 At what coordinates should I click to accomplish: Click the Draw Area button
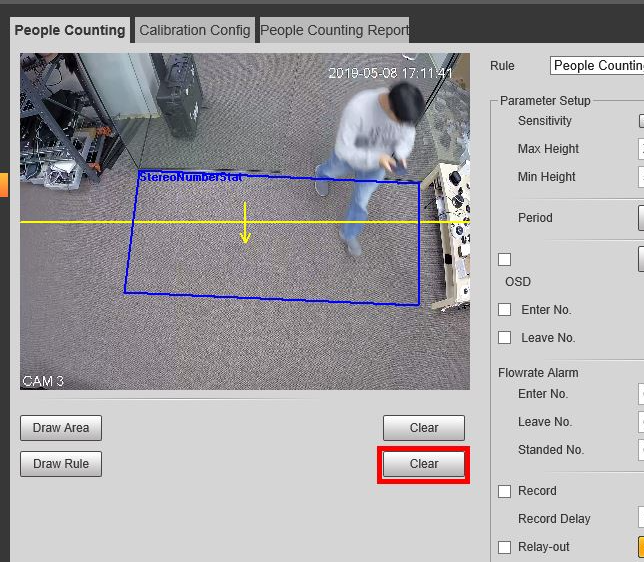pyautogui.click(x=61, y=428)
